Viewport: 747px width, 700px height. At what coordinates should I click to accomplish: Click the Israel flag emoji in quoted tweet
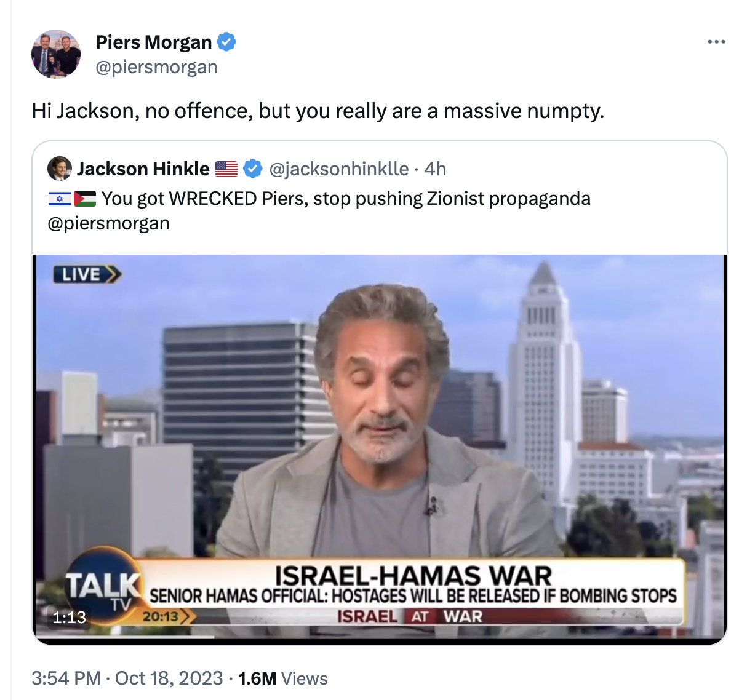coord(59,199)
